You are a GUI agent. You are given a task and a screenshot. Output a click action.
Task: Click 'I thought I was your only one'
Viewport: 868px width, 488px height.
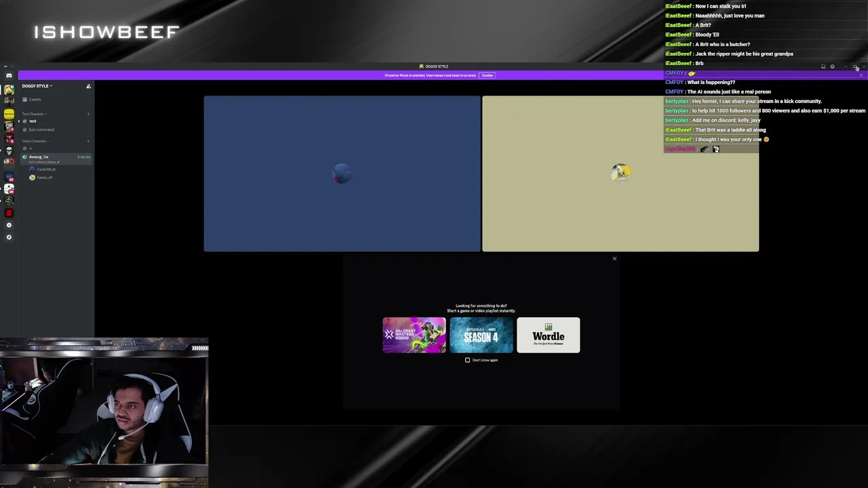tap(728, 139)
